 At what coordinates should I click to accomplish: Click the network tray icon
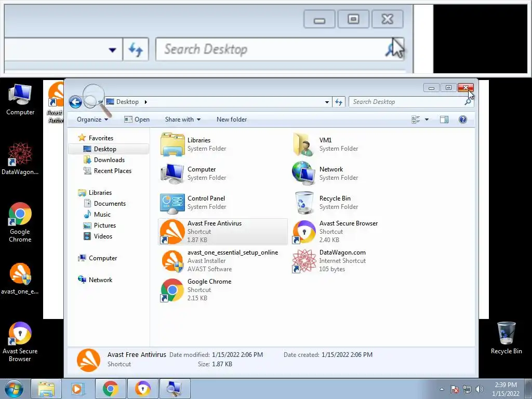467,389
